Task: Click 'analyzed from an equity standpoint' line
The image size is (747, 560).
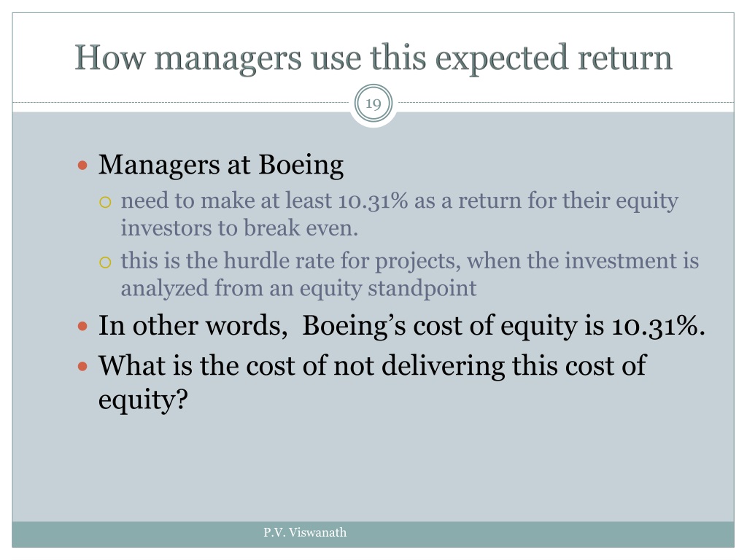Action: [x=298, y=288]
